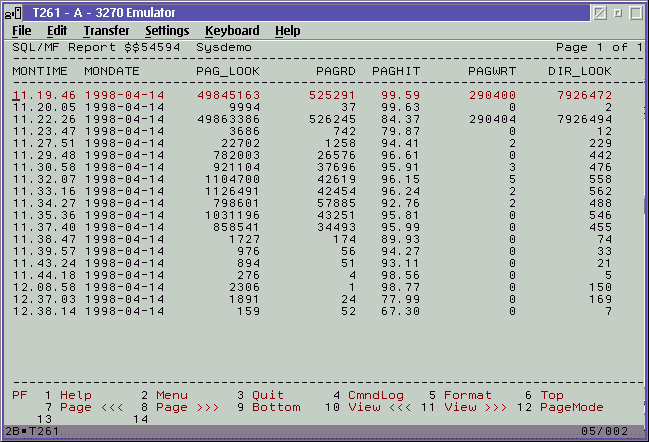Click PAG_LOOK value 1104700

[x=233, y=179]
